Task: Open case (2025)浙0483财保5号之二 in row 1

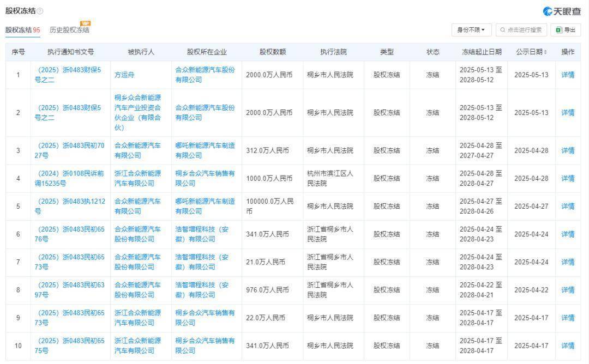Action: coord(68,75)
